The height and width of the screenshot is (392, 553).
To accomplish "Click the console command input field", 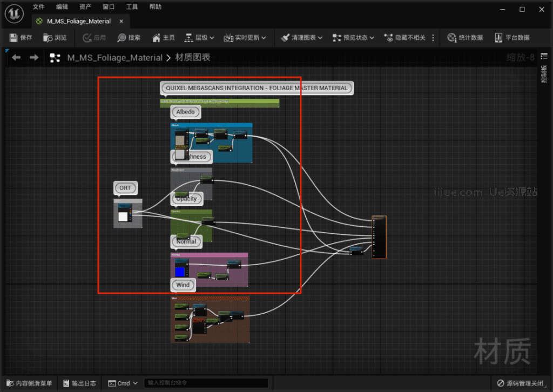I will 206,383.
